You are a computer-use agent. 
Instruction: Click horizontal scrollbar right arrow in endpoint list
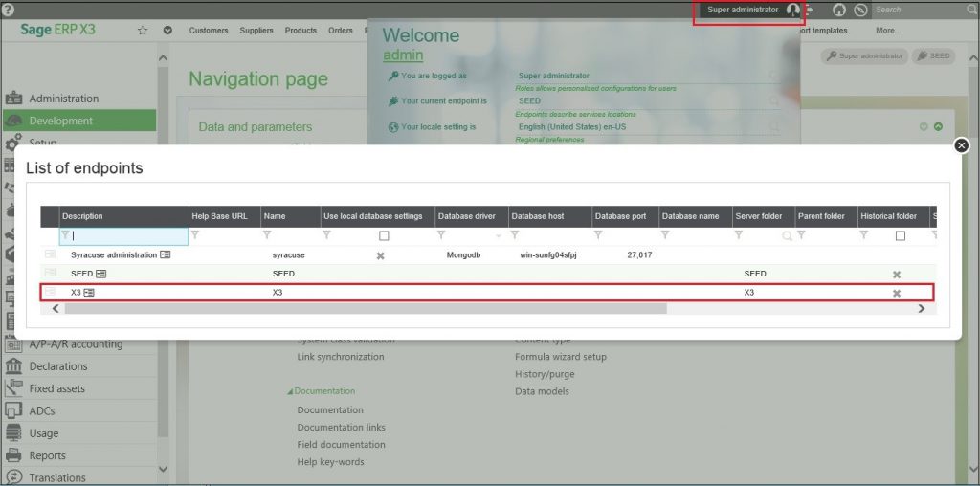pyautogui.click(x=922, y=309)
